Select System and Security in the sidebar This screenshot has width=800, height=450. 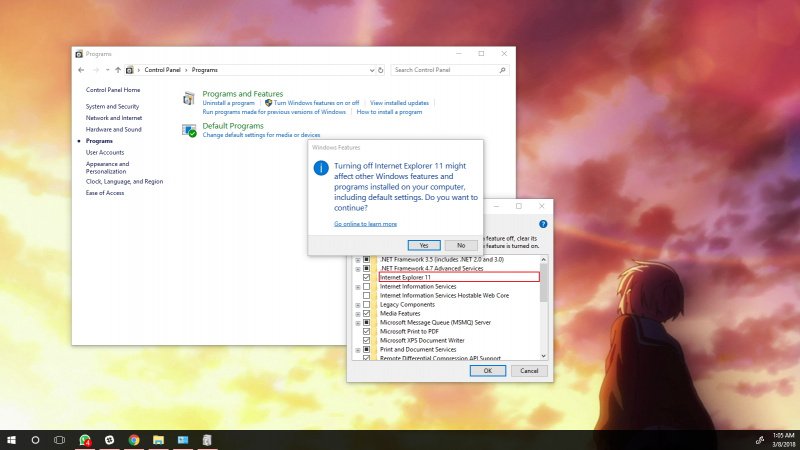coord(112,106)
